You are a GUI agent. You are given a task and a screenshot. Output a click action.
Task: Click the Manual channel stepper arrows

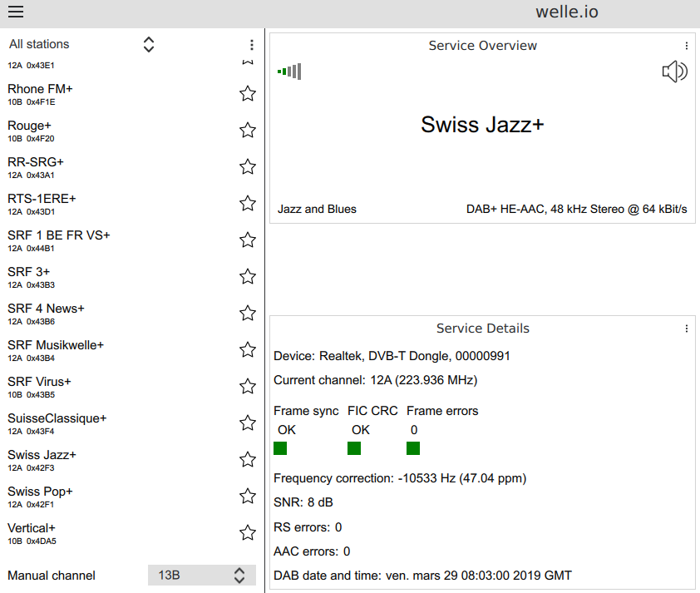click(239, 576)
